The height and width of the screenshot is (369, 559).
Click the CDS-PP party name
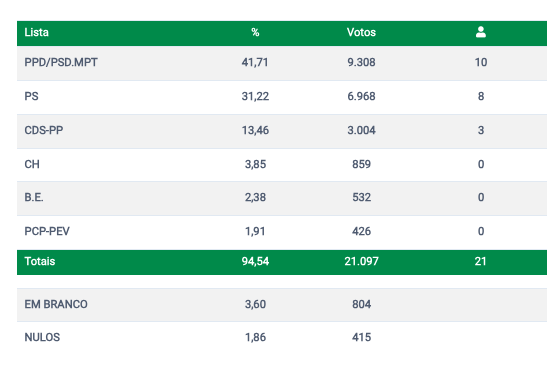click(x=44, y=130)
